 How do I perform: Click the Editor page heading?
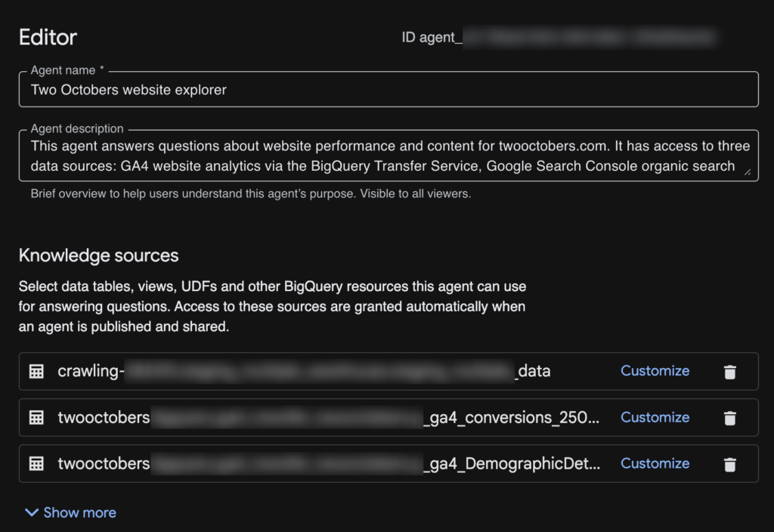click(x=47, y=37)
